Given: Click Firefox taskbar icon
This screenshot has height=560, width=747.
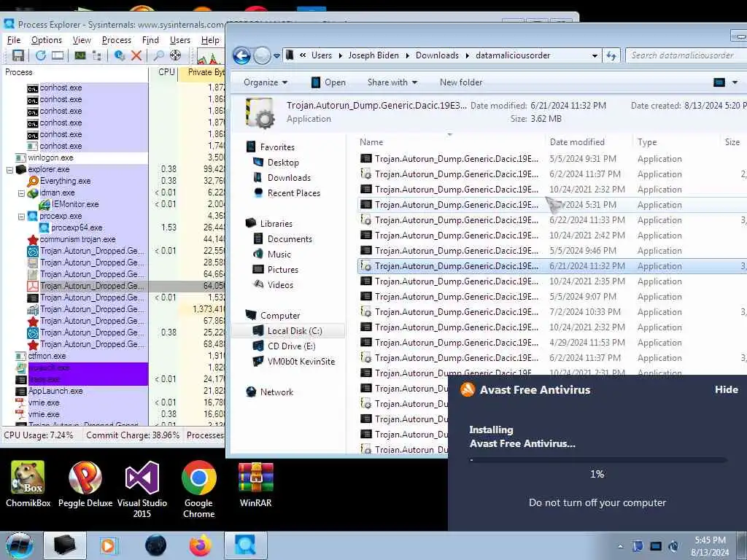Looking at the screenshot, I should 200,545.
